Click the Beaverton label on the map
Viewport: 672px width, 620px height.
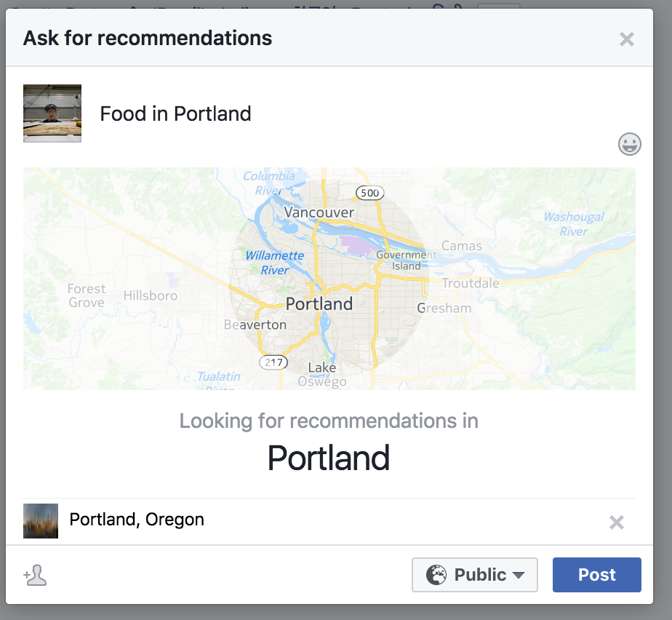point(255,325)
